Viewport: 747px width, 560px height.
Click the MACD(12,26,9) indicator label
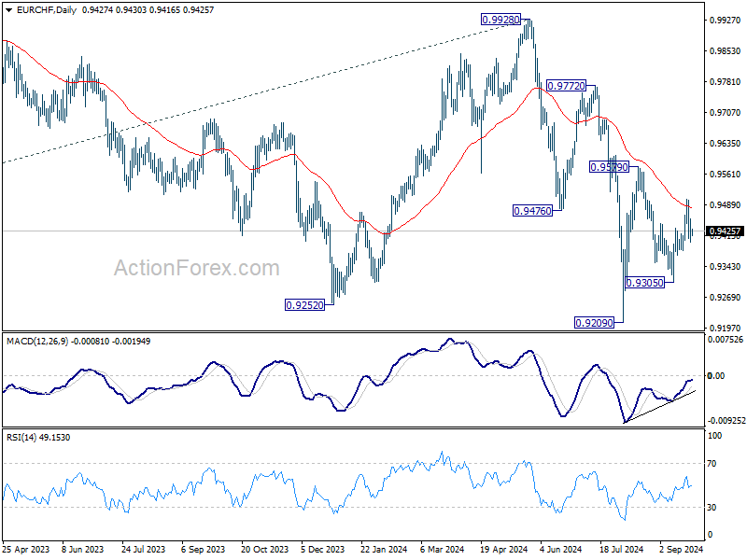(x=37, y=342)
